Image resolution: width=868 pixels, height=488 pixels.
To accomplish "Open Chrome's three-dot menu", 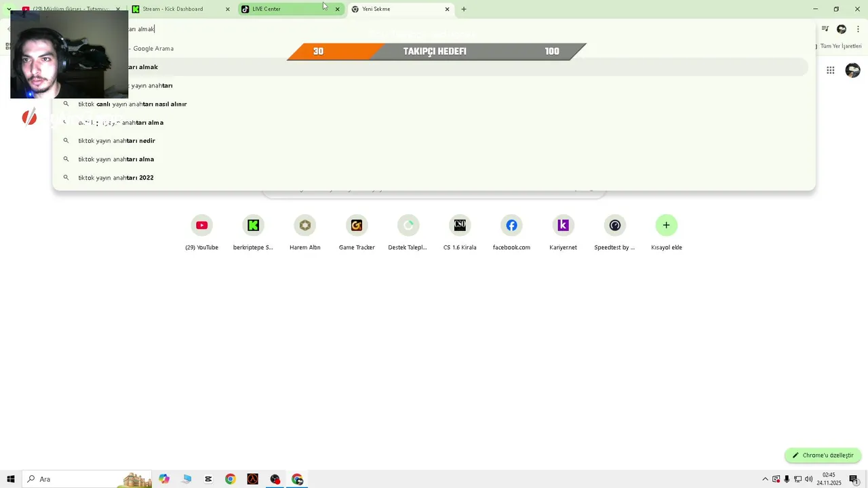I will pyautogui.click(x=858, y=29).
